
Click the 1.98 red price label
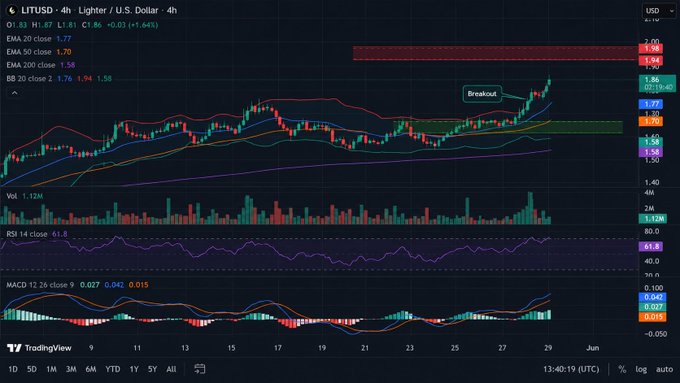click(x=651, y=49)
